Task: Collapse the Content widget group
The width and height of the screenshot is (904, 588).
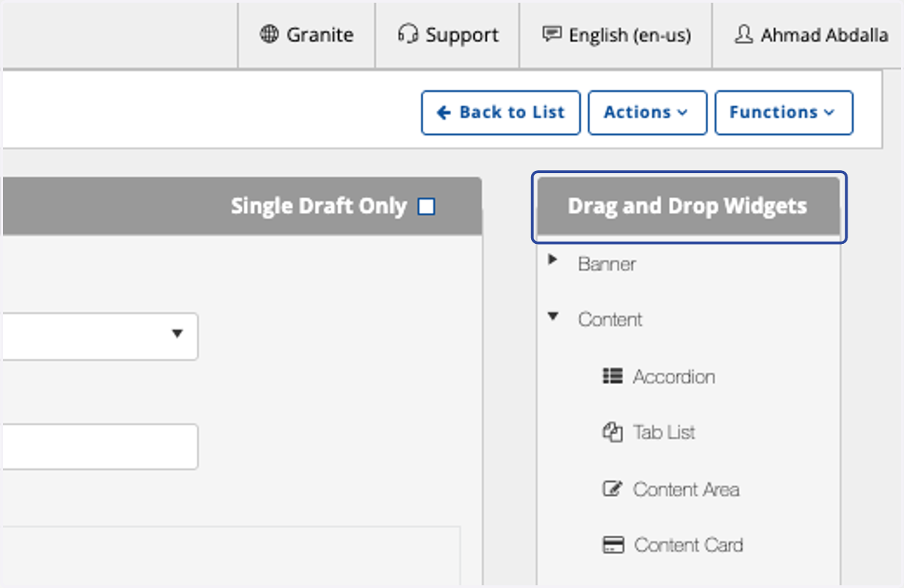Action: 553,317
